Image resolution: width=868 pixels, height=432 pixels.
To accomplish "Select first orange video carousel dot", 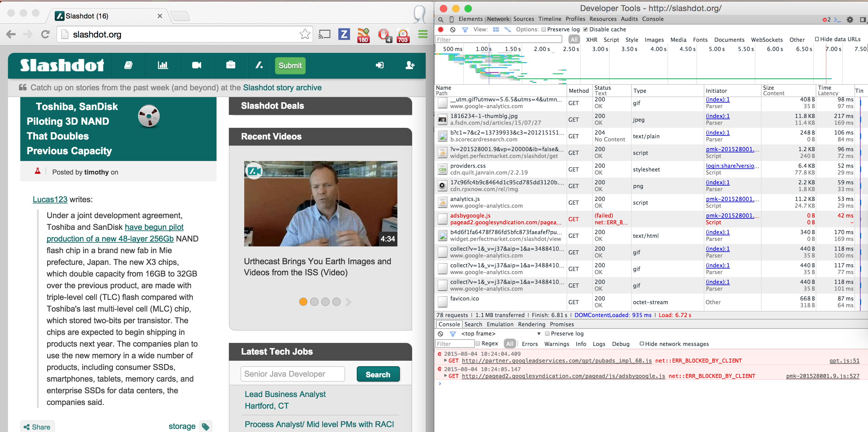I will (x=303, y=302).
